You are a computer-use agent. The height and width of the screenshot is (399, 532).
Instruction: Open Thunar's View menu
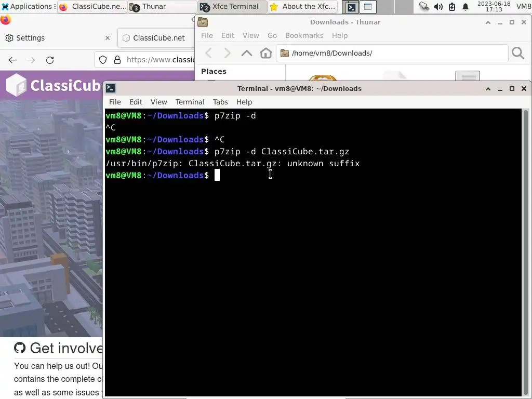point(251,36)
